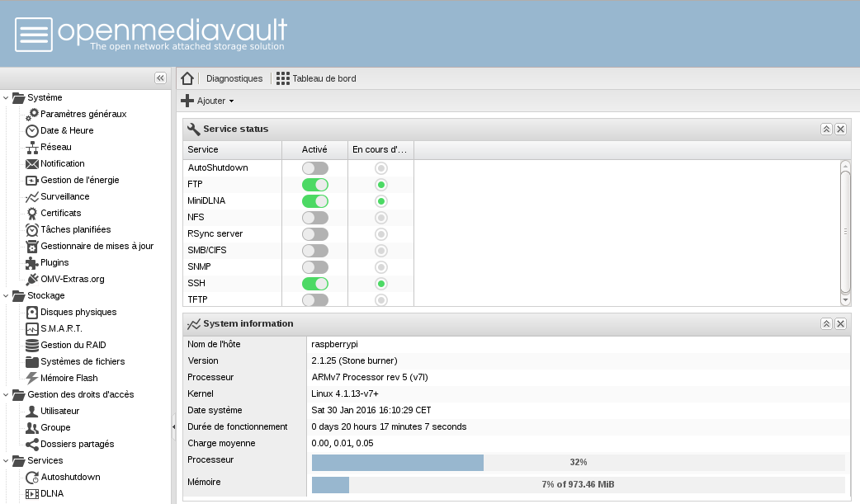This screenshot has width=860, height=504.
Task: Click the Service status scrollbar thumb
Action: (x=845, y=232)
